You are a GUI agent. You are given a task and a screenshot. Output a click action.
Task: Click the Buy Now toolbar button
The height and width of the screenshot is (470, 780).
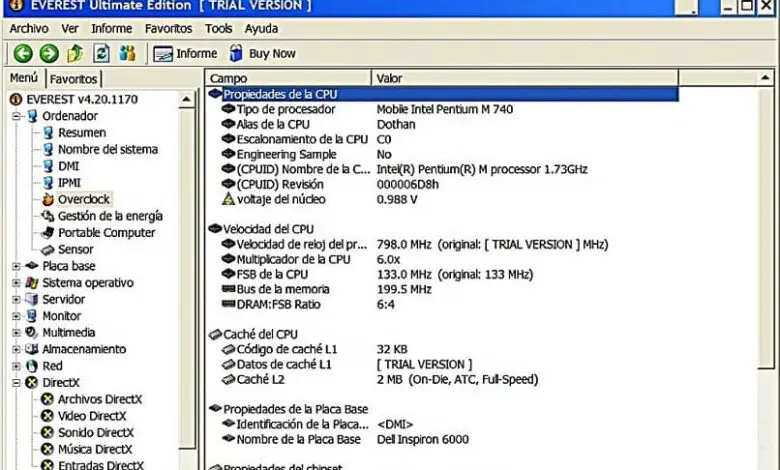[262, 53]
